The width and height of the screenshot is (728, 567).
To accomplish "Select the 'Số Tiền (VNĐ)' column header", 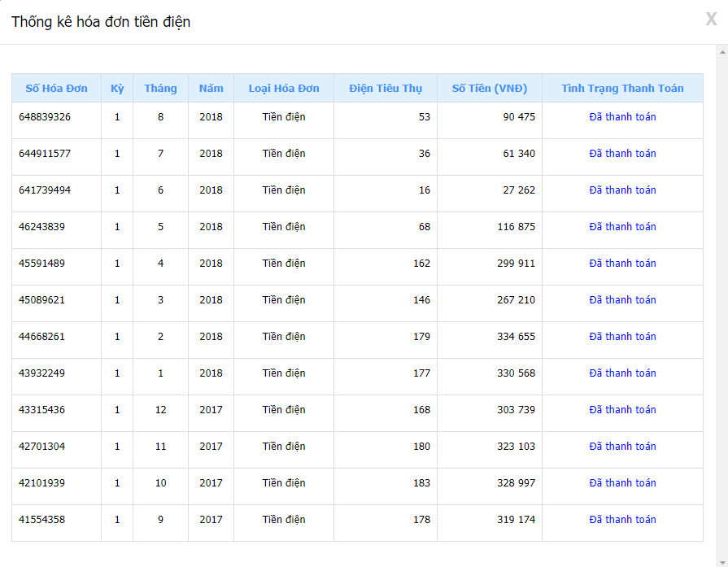I will coord(490,88).
